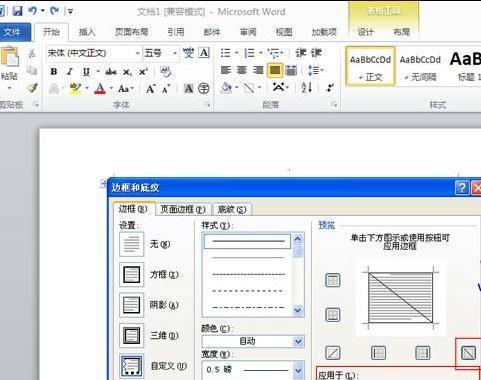Switch to the 底纹 dialog tab
The image size is (481, 380).
click(x=232, y=209)
